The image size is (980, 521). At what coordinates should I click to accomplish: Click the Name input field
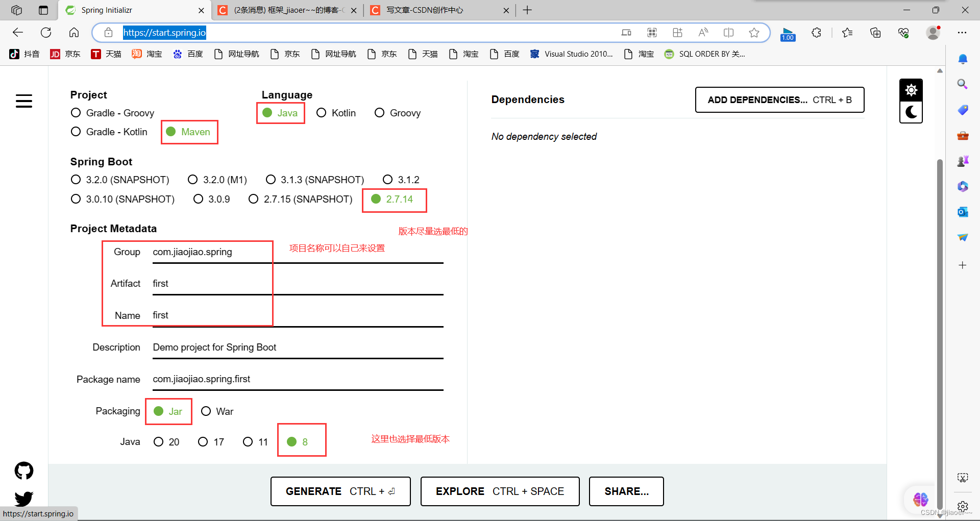(x=298, y=315)
